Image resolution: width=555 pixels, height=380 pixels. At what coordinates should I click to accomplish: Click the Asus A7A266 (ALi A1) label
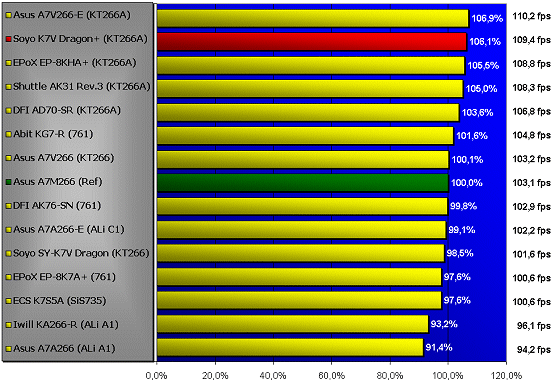click(64, 349)
